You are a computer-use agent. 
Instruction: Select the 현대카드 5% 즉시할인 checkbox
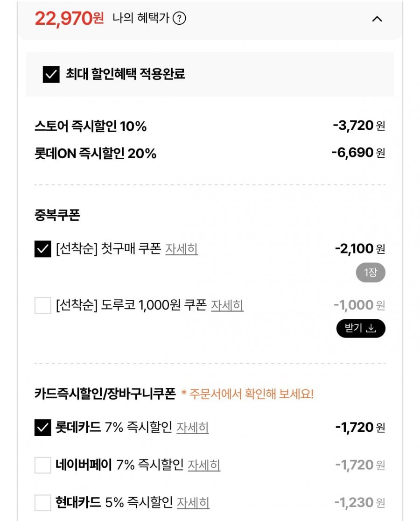click(43, 503)
